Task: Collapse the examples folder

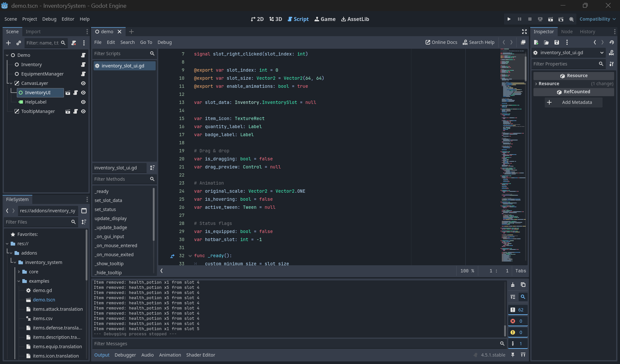Action: point(19,281)
